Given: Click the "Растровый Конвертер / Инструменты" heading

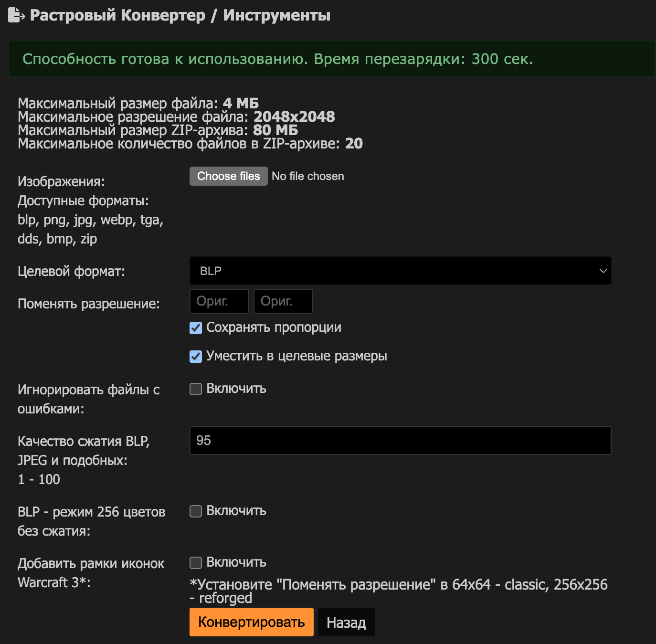Looking at the screenshot, I should click(180, 15).
